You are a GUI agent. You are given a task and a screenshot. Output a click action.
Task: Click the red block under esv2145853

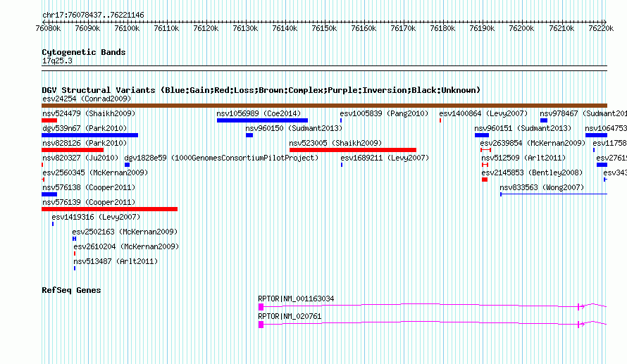click(x=485, y=180)
